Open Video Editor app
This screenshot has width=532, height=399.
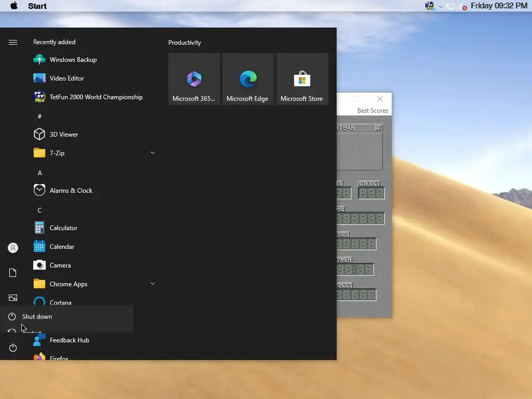(x=95, y=78)
